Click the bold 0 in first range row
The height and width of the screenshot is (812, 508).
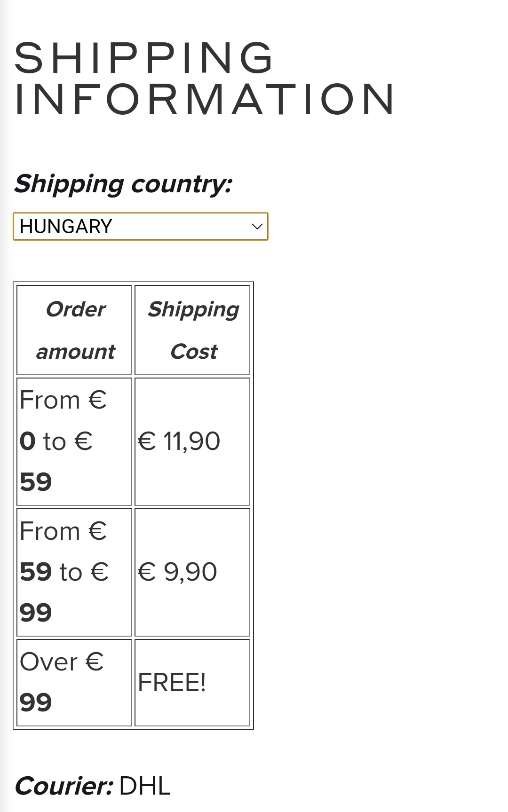tap(28, 441)
